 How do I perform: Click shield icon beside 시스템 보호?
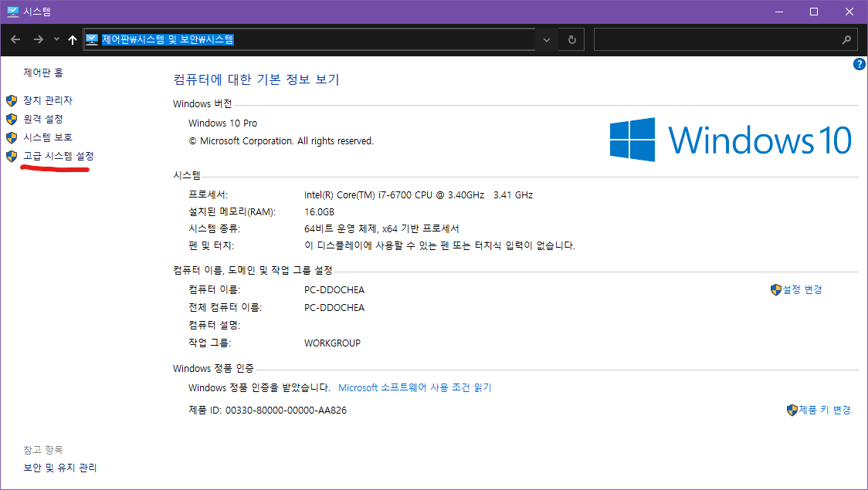pos(12,137)
